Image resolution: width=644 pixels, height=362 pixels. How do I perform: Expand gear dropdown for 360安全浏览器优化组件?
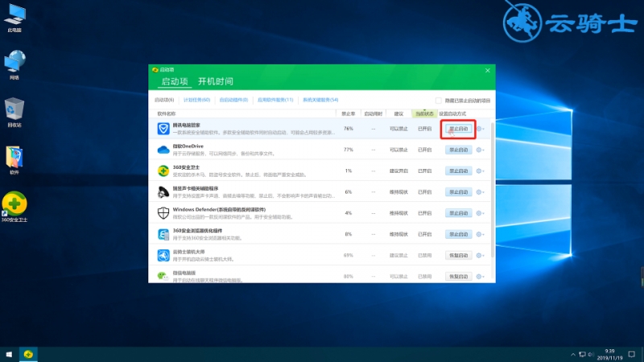click(480, 234)
